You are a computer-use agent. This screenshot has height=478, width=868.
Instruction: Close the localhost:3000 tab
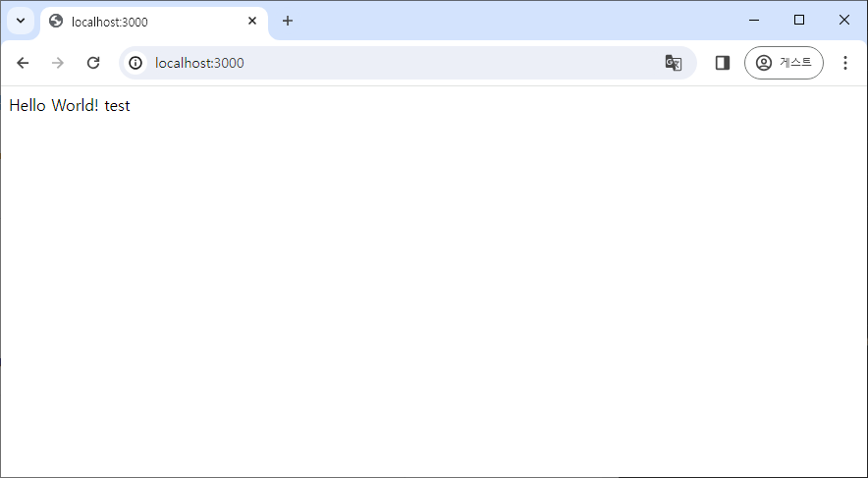(252, 21)
